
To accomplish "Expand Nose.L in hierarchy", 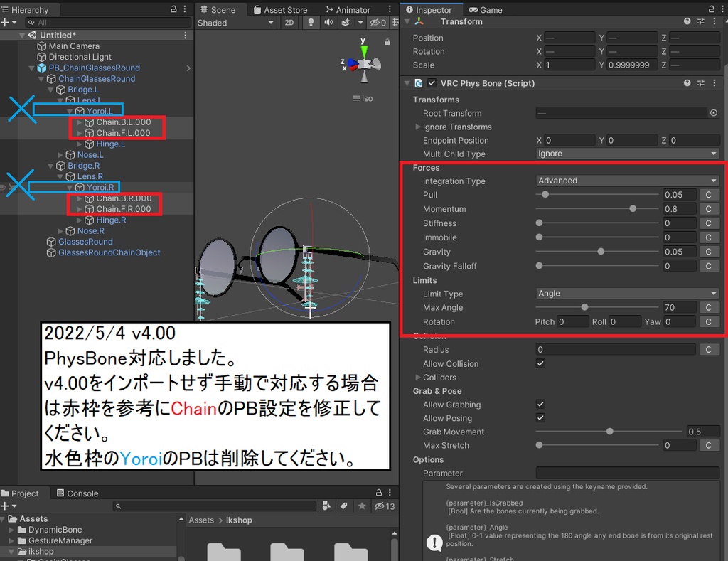I will click(x=60, y=154).
